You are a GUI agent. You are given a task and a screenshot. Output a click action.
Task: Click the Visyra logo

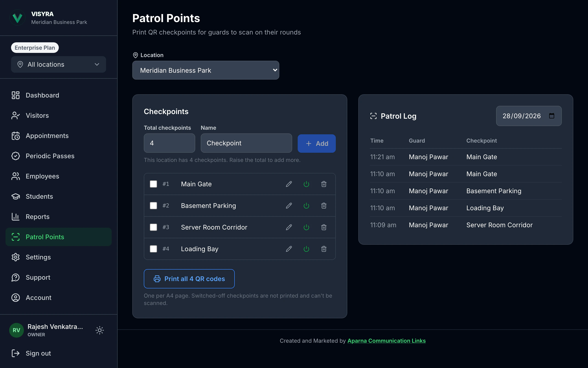[17, 18]
